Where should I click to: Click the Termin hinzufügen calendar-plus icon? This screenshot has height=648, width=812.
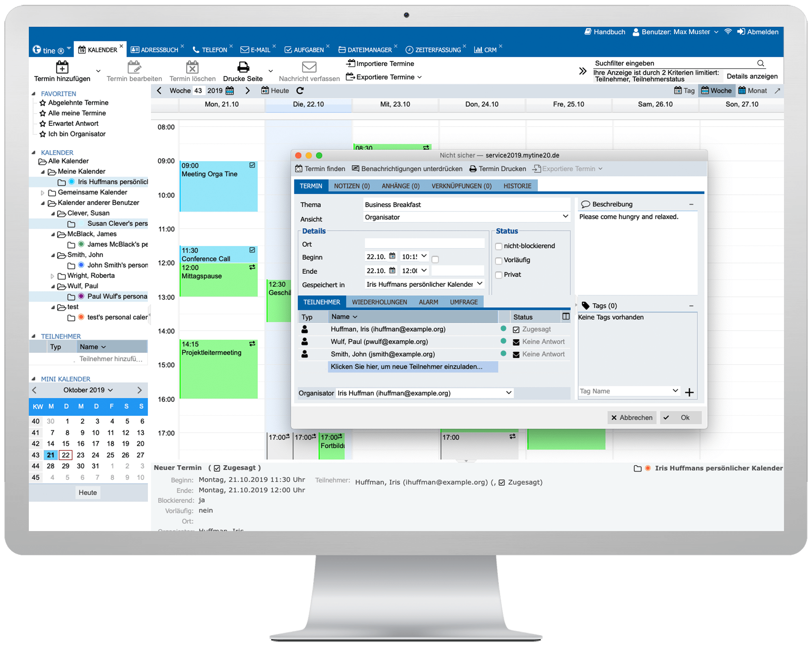point(62,67)
